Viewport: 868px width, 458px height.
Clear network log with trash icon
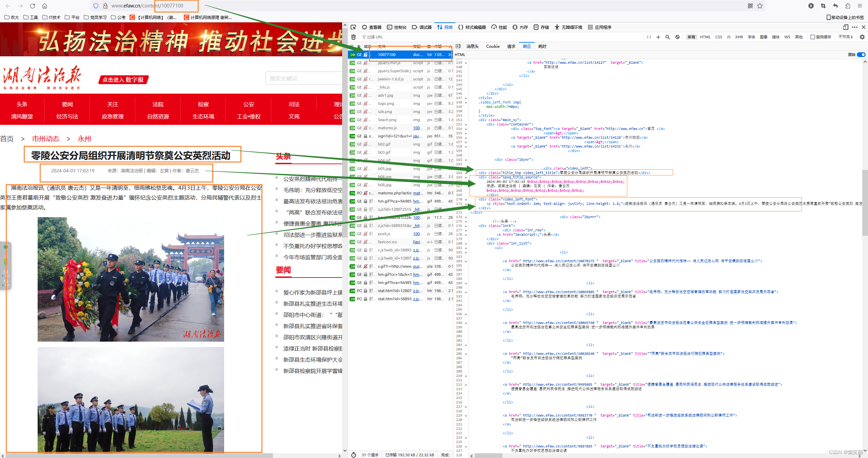(353, 37)
